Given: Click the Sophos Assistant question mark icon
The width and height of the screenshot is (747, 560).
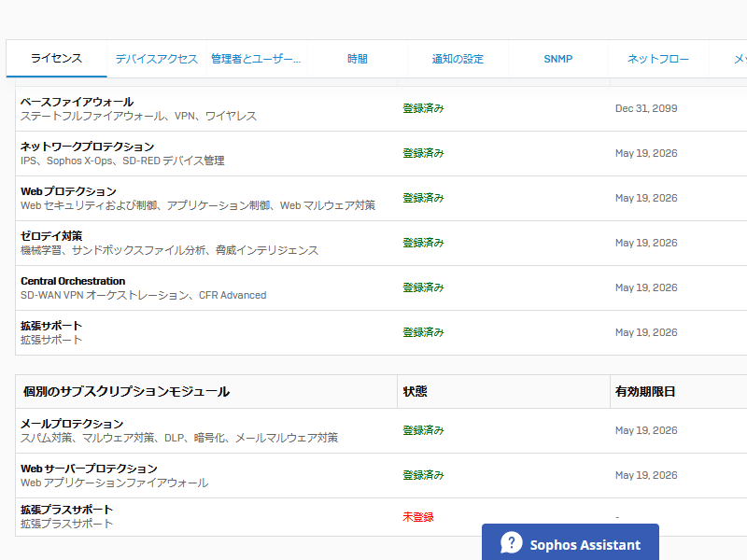Looking at the screenshot, I should pos(511,542).
